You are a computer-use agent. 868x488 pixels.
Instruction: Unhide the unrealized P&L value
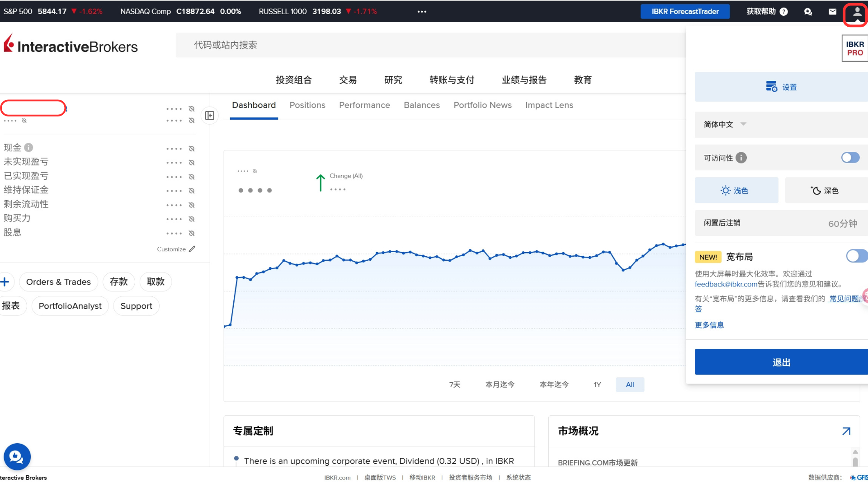pyautogui.click(x=192, y=163)
